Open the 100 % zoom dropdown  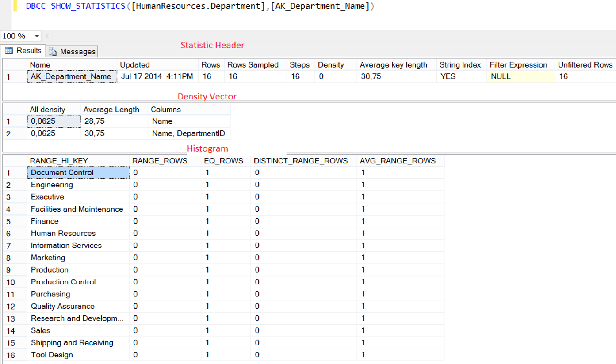[36, 36]
